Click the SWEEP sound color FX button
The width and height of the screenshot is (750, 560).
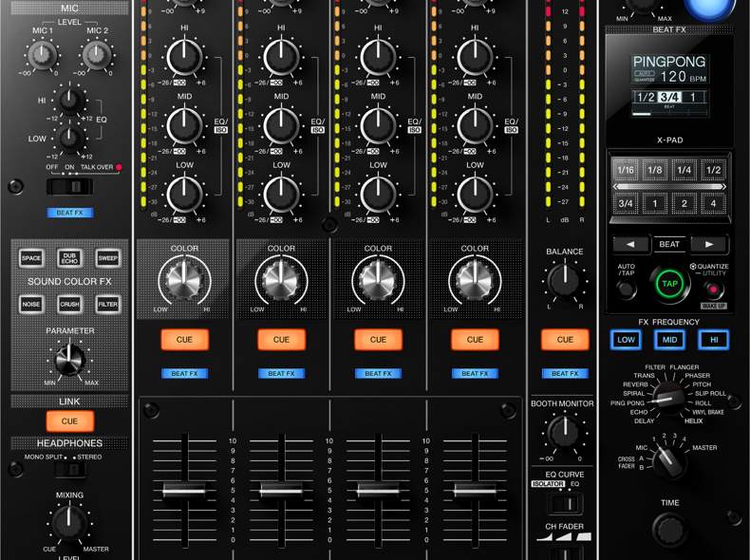(x=107, y=258)
